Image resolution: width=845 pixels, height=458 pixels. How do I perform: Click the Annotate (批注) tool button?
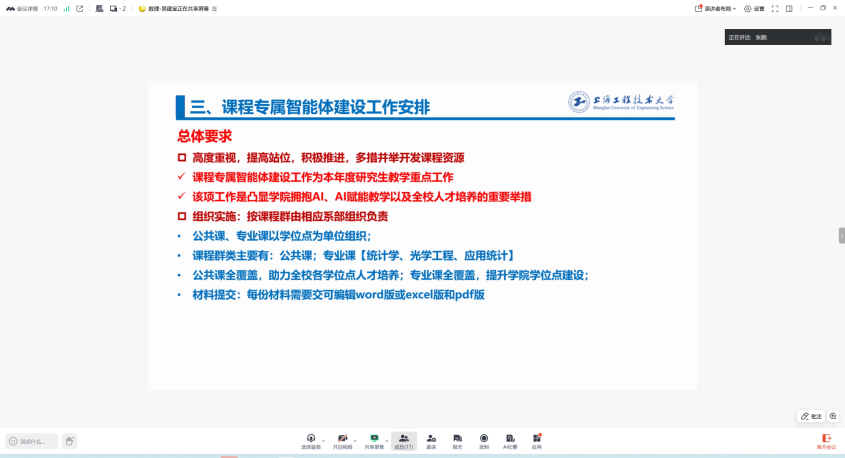pyautogui.click(x=811, y=416)
